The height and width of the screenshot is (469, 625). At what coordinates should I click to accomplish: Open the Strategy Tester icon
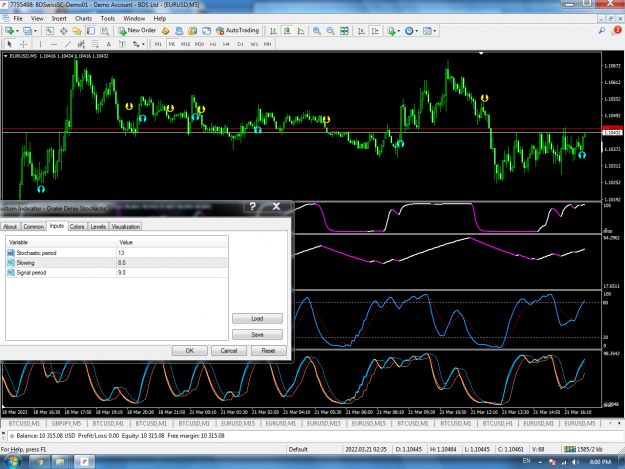click(x=104, y=31)
